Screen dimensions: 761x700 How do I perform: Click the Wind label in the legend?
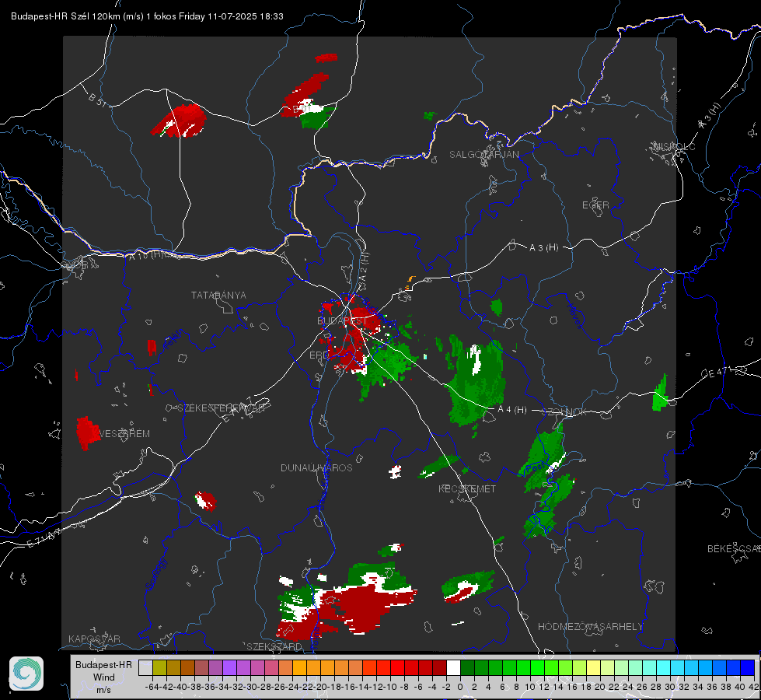coord(104,677)
